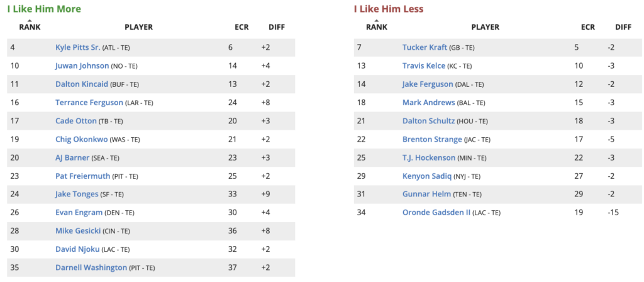The image size is (644, 282).
Task: Select Darnell Washington player link
Action: pyautogui.click(x=91, y=268)
